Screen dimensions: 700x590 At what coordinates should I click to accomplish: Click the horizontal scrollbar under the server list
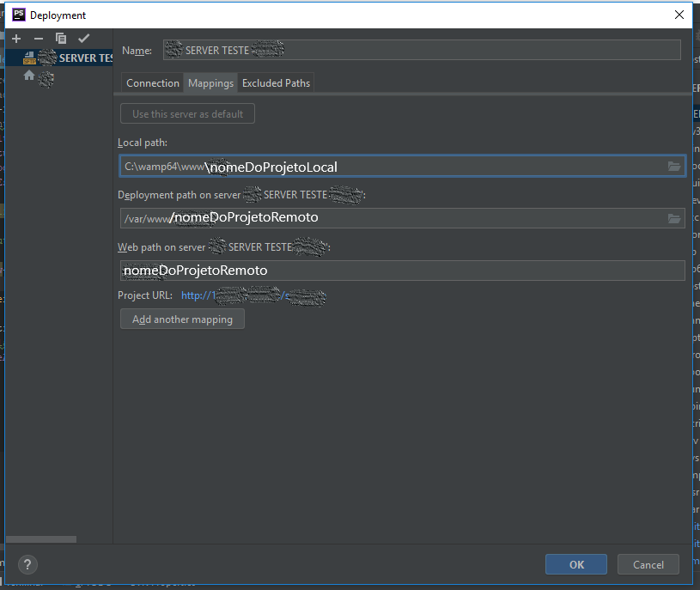[x=41, y=538]
